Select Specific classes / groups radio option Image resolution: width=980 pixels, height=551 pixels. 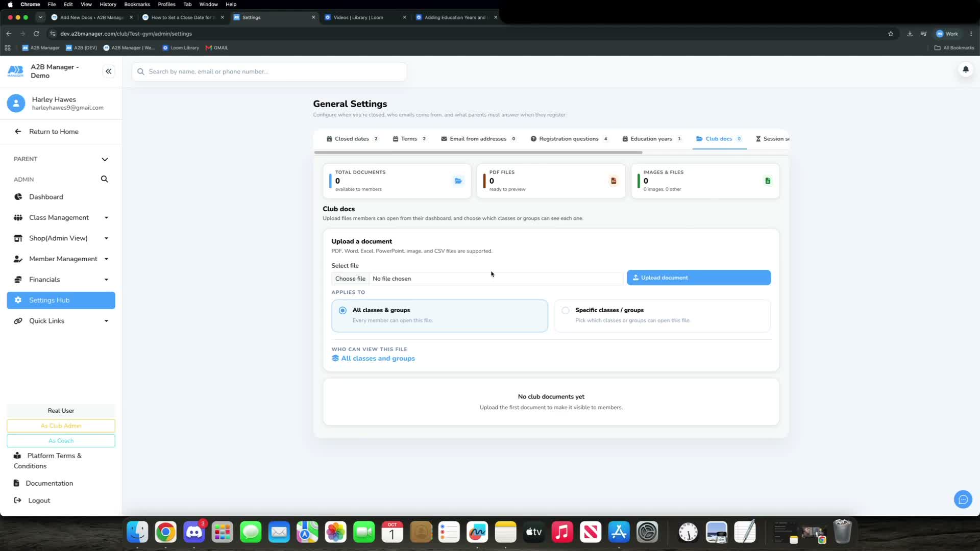pyautogui.click(x=565, y=310)
